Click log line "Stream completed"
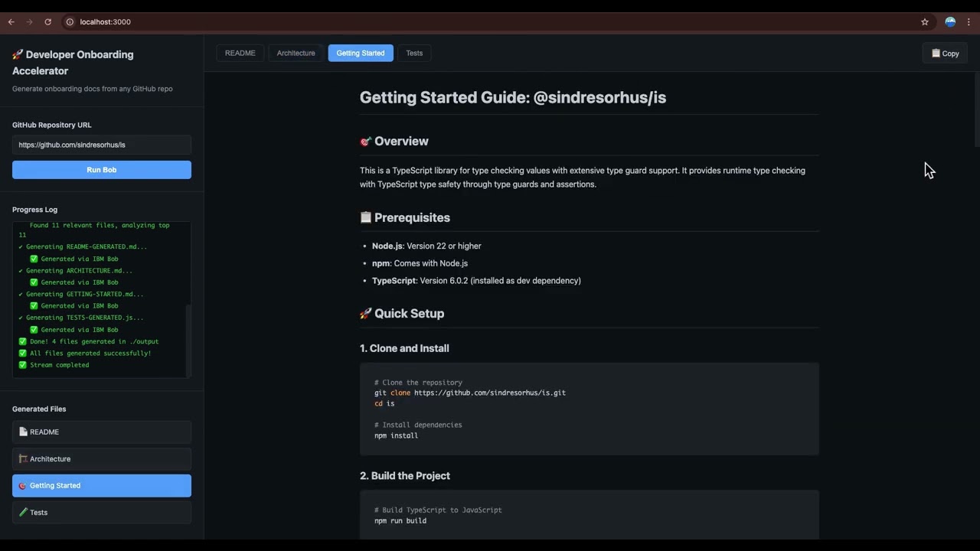 [54, 365]
